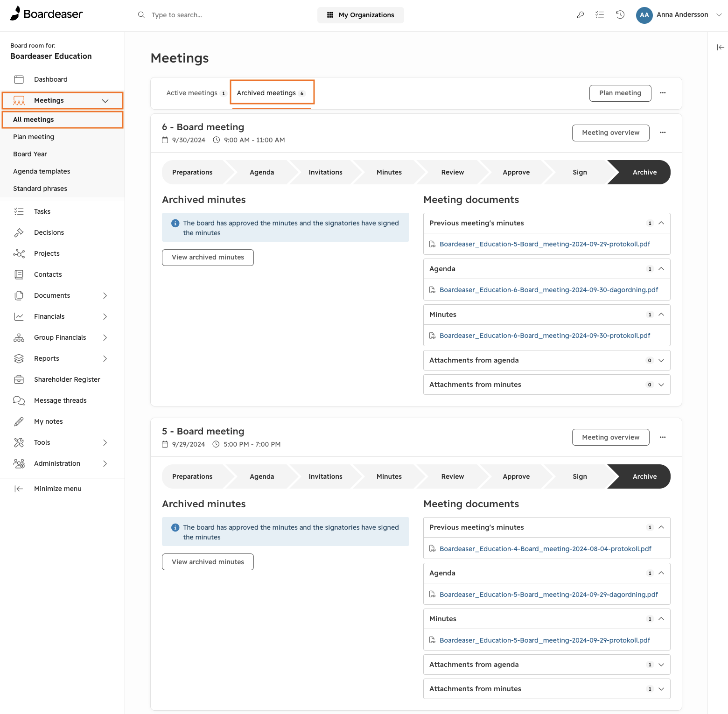Click info icon in meeting 6 notice
The width and height of the screenshot is (728, 714).
click(175, 224)
